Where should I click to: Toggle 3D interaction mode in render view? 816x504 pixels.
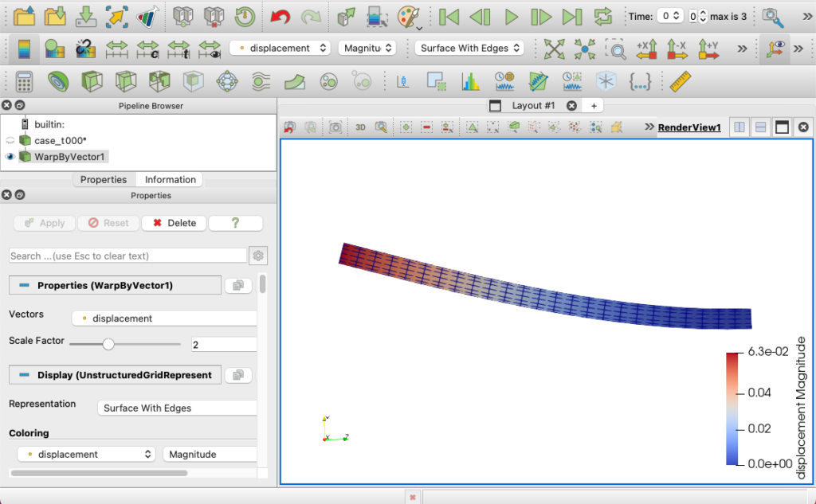tap(360, 127)
